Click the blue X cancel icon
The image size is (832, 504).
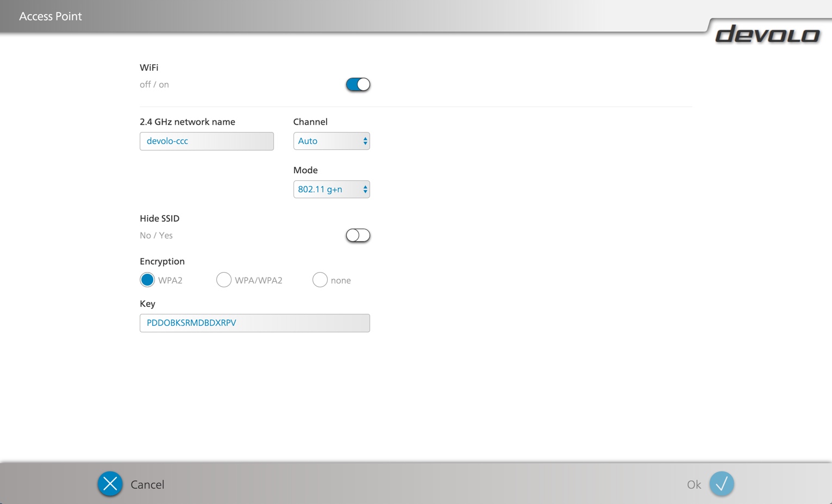110,484
